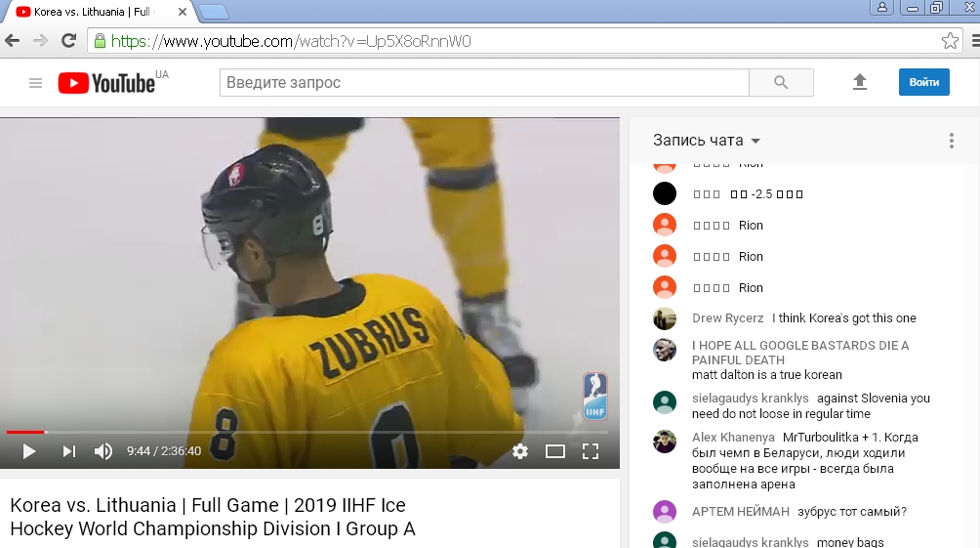980x548 pixels.
Task: Bookmark page with star icon
Action: (950, 41)
